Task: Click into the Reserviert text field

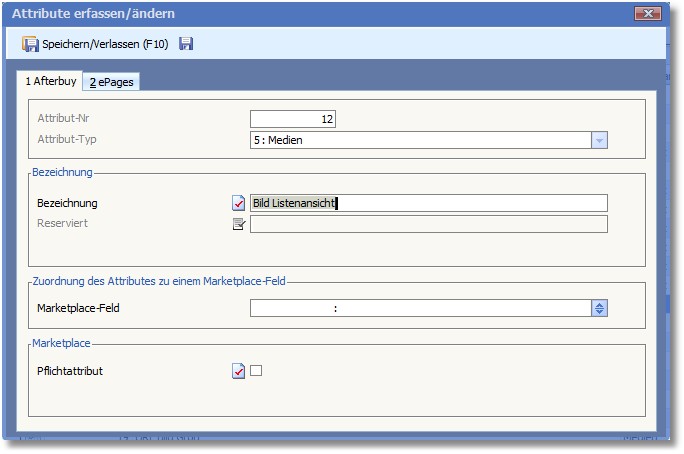Action: (428, 224)
